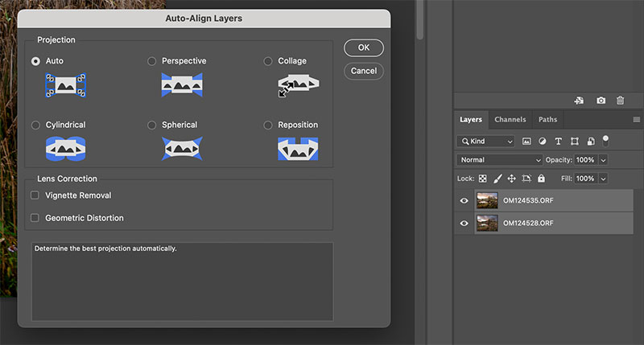644x345 pixels.
Task: Lock image pixels brush icon
Action: tap(497, 179)
